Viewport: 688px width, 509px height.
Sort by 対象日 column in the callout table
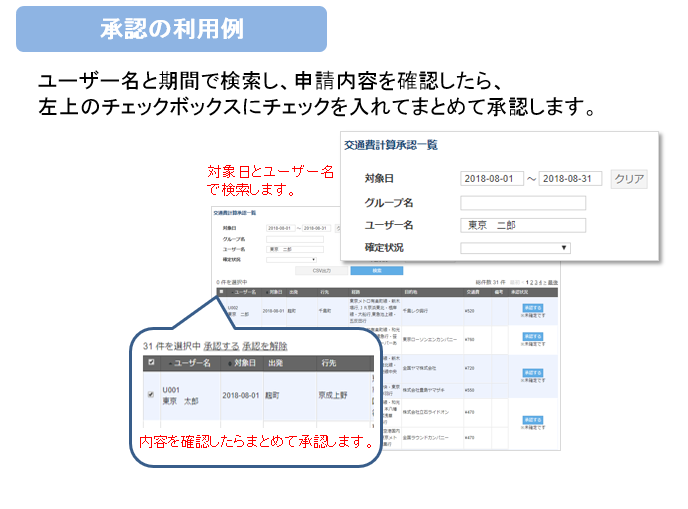(242, 363)
